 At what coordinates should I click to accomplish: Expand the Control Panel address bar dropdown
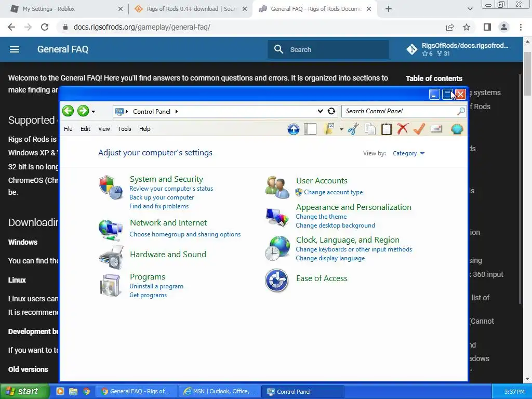click(x=320, y=111)
